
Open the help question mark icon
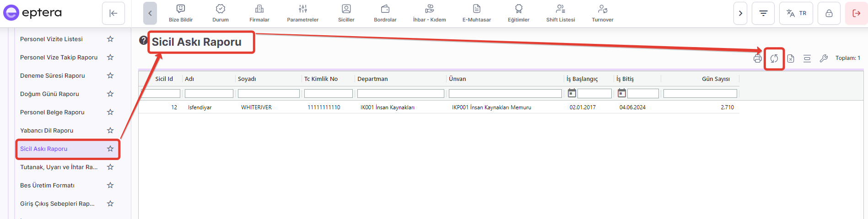coord(143,41)
